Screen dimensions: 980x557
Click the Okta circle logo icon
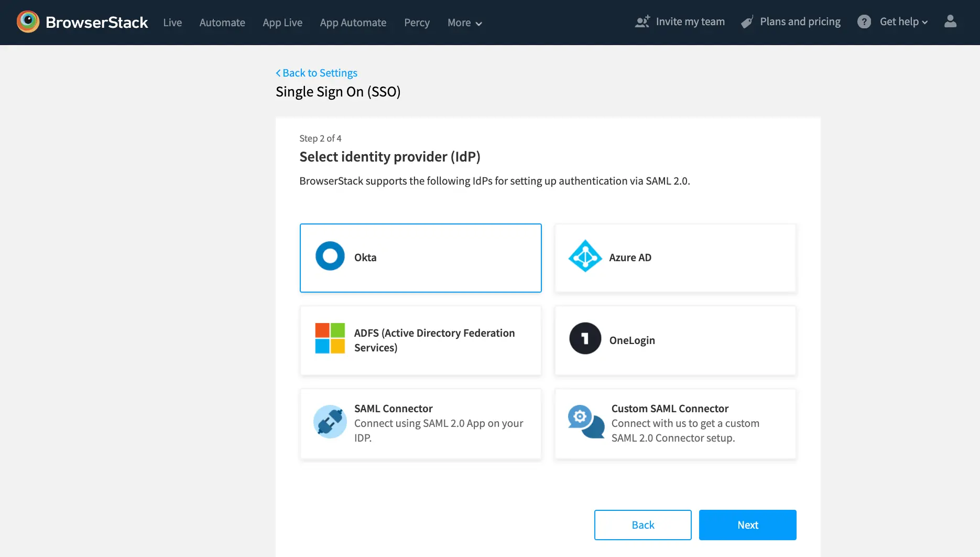point(330,256)
